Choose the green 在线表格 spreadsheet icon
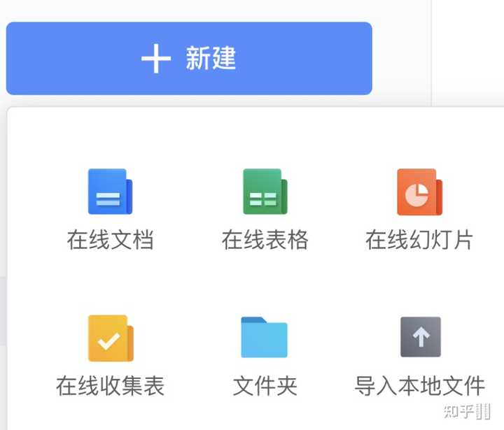The width and height of the screenshot is (504, 430). point(265,192)
